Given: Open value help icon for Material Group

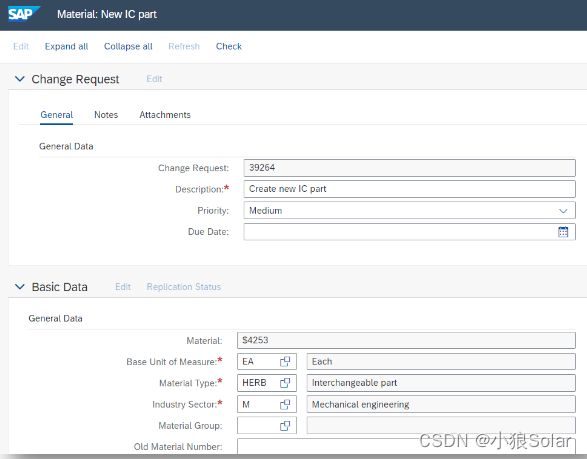Looking at the screenshot, I should (x=285, y=426).
